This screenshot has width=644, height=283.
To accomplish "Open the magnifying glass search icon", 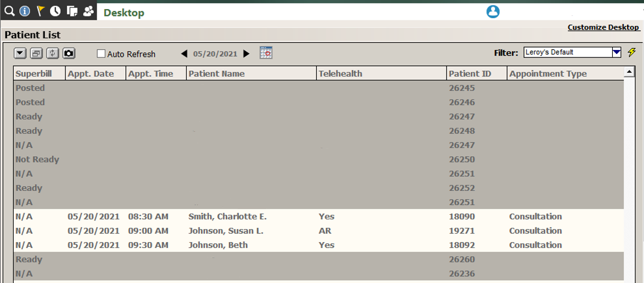I will click(10, 11).
